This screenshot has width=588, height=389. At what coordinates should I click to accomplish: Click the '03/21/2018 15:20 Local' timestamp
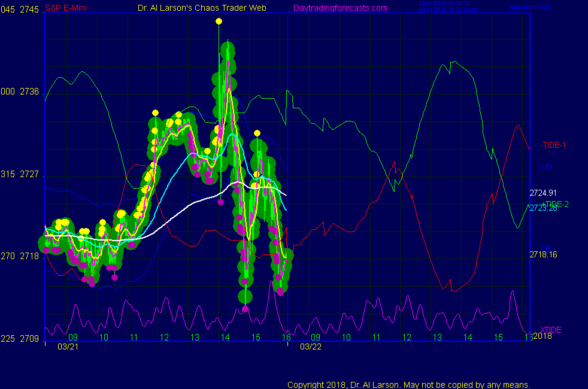448,10
